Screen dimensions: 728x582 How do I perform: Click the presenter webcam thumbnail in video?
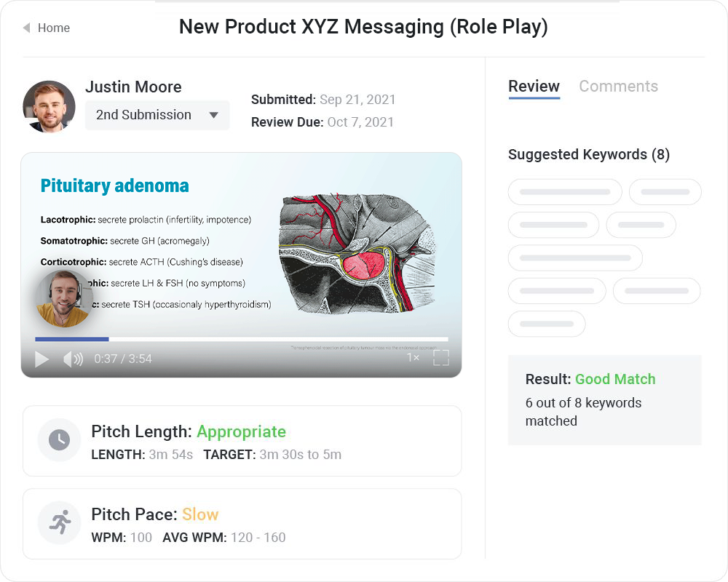click(x=64, y=298)
